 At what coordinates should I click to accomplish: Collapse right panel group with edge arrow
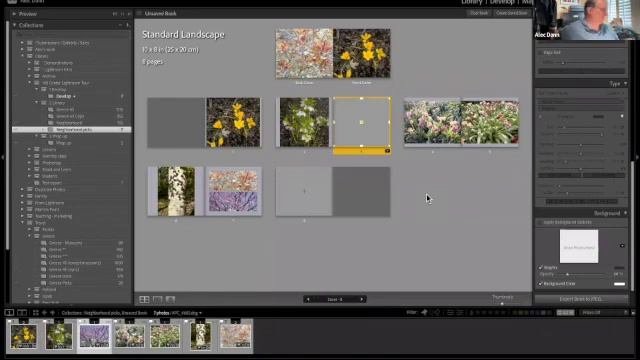[x=637, y=157]
